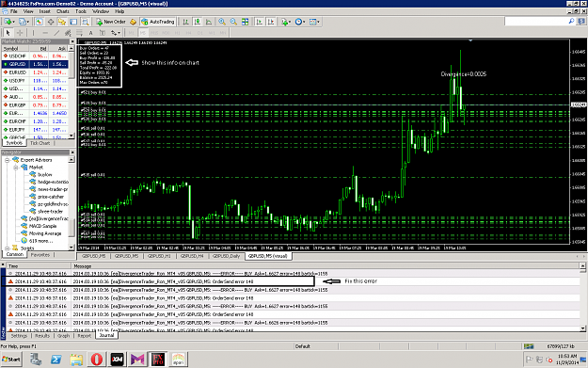This screenshot has width=588, height=368.
Task: Tile chart windows with toolbar icon
Action: pos(245,22)
